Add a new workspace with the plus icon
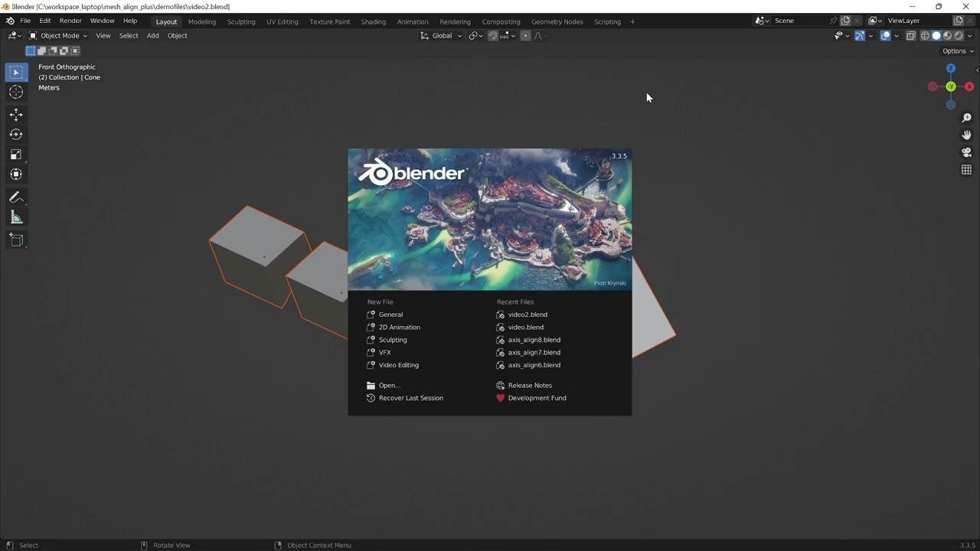The height and width of the screenshot is (551, 980). [x=632, y=21]
